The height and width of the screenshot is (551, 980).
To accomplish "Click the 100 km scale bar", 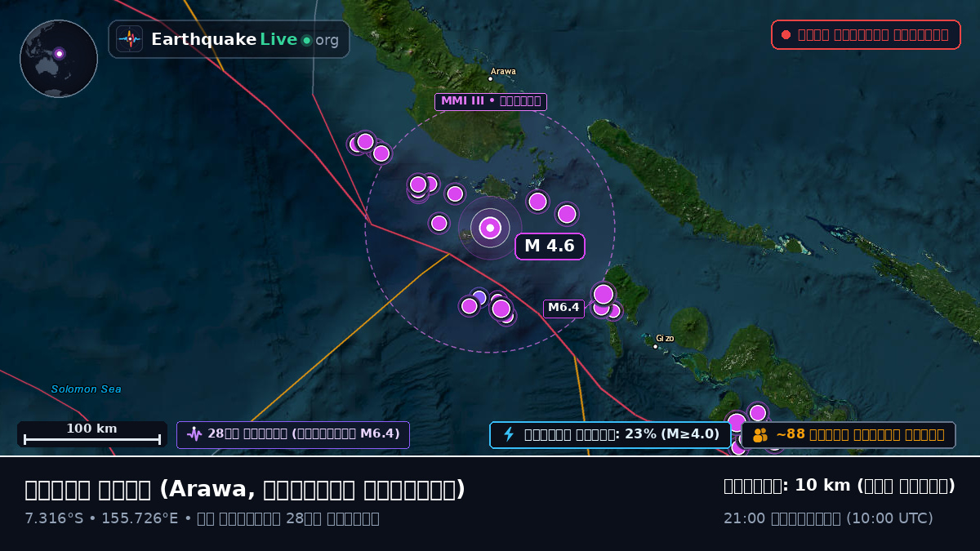I will 92,434.
